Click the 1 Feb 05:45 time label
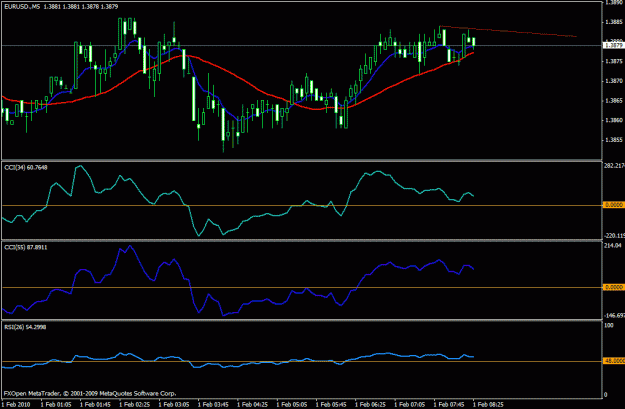This screenshot has height=409, width=625. [332, 404]
